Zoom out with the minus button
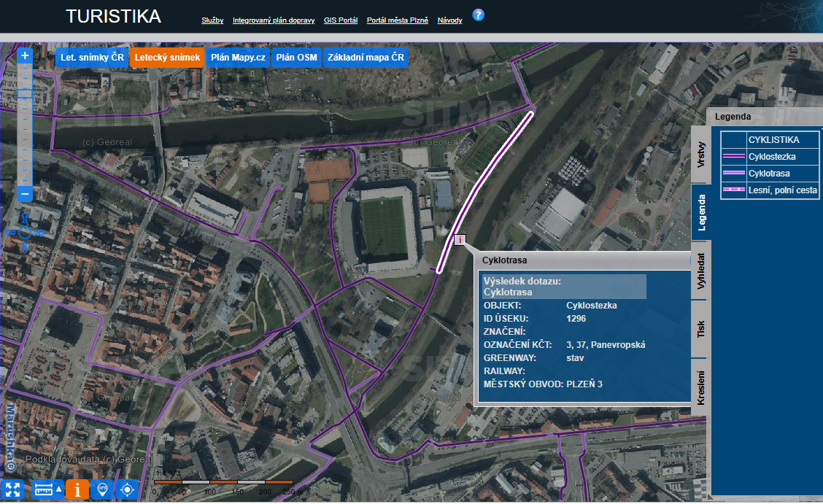Image resolution: width=823 pixels, height=504 pixels. [x=25, y=193]
